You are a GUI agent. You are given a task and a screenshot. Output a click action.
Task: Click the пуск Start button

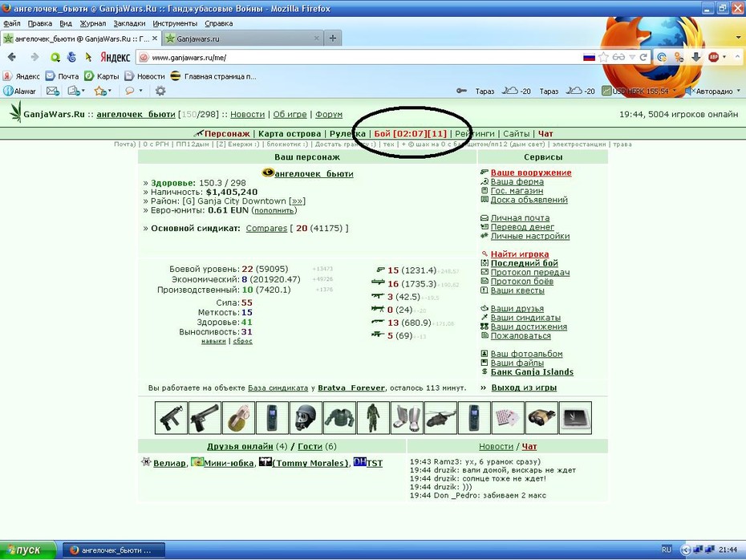(27, 550)
